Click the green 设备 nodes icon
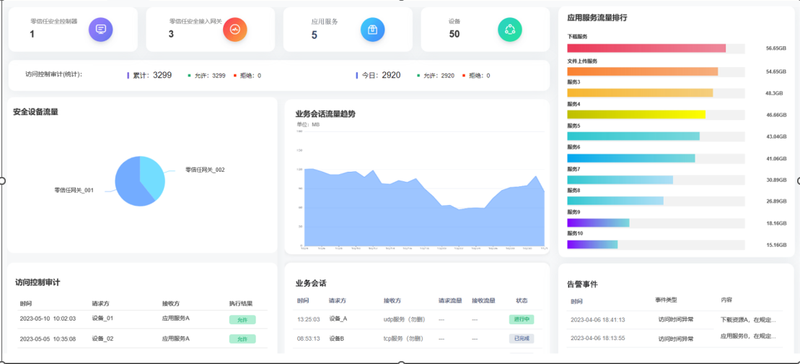The width and height of the screenshot is (800, 364). tap(510, 29)
